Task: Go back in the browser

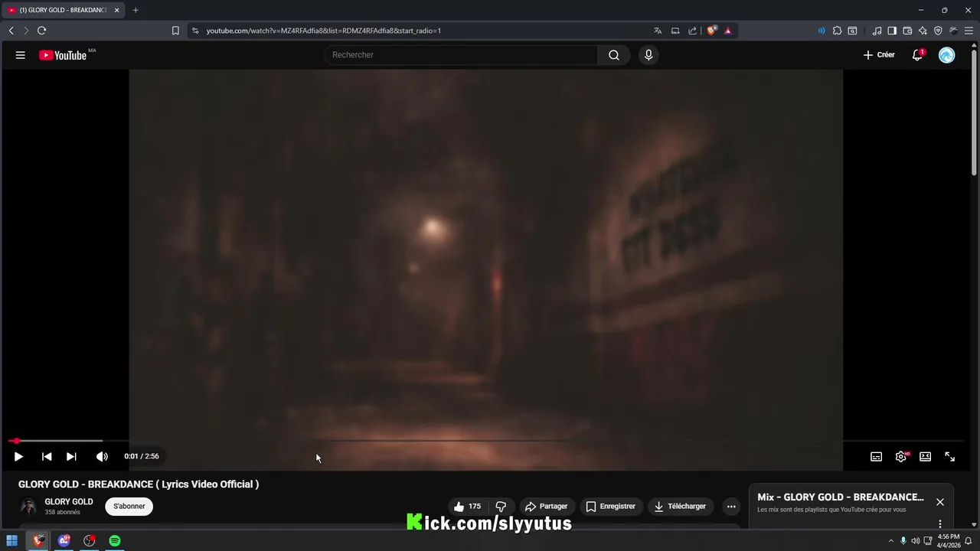Action: pyautogui.click(x=11, y=31)
